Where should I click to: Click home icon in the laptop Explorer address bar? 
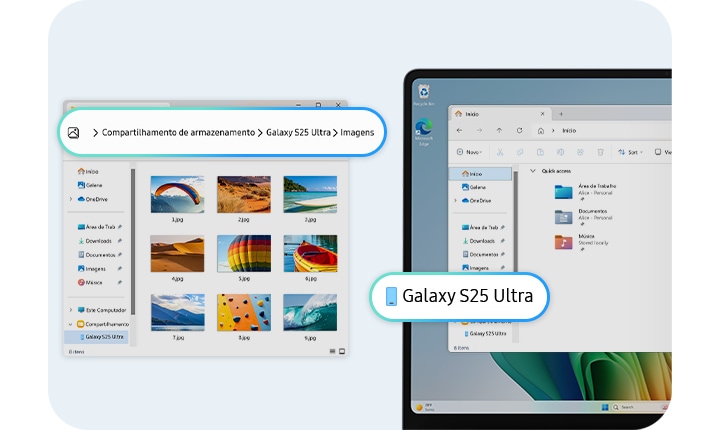click(541, 131)
